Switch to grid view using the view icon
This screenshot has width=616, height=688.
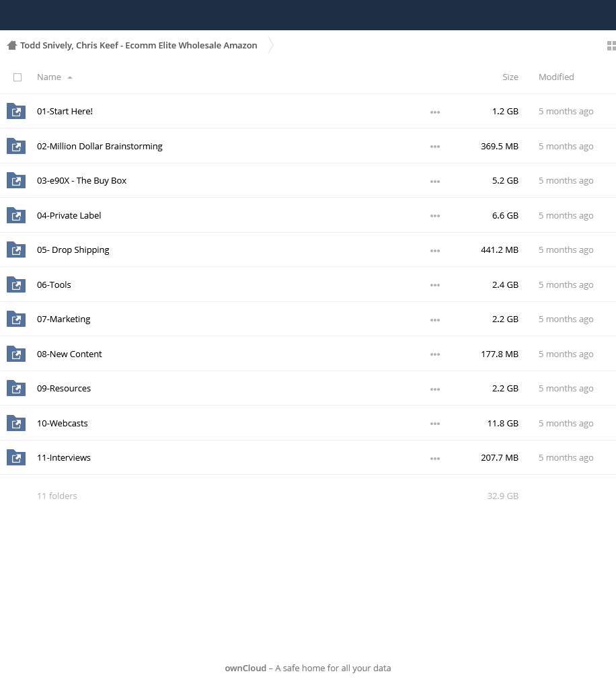pos(611,46)
